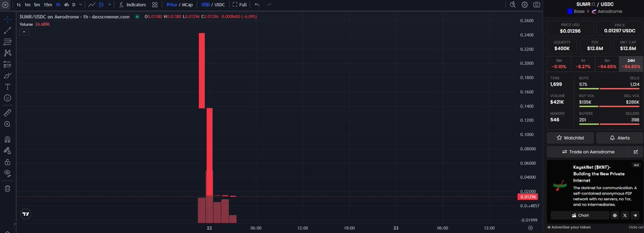Screen dimensions: 644x233
Task: Toggle magnet mode on the chart
Action: (x=8, y=139)
